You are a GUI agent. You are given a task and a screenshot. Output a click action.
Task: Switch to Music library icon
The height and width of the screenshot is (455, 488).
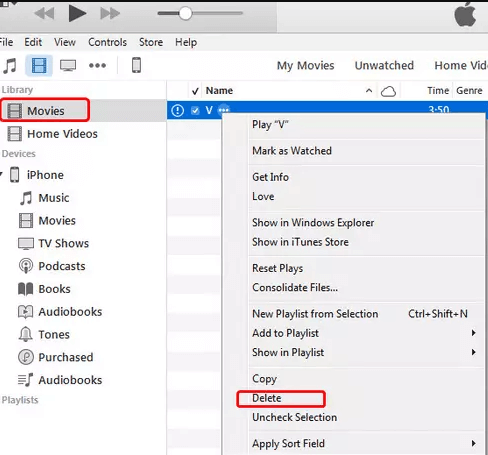click(x=10, y=65)
